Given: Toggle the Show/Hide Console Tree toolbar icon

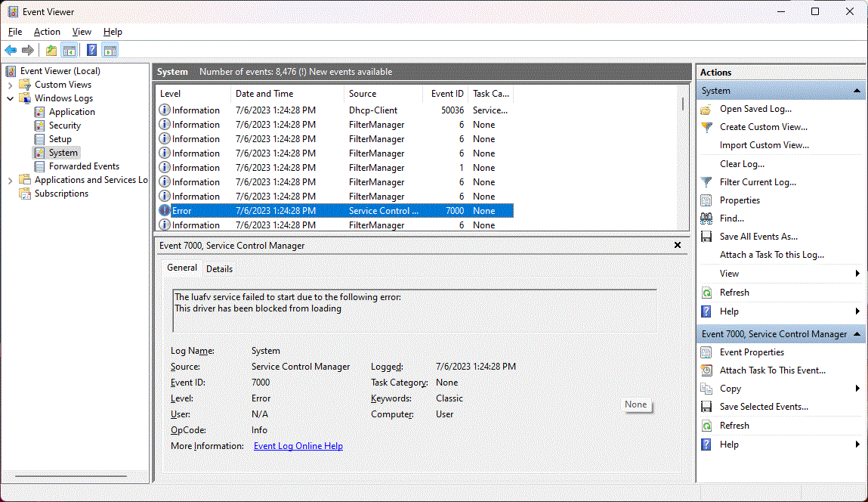Looking at the screenshot, I should 70,51.
